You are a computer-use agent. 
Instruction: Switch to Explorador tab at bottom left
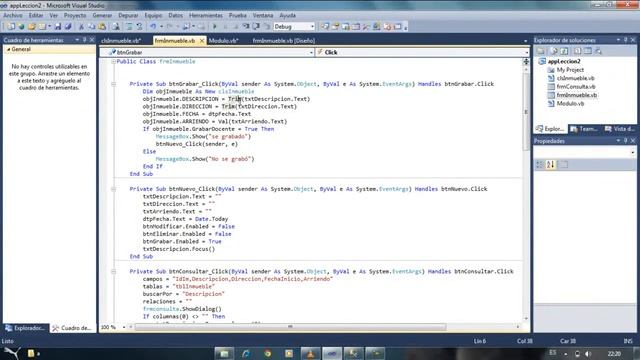(x=25, y=328)
